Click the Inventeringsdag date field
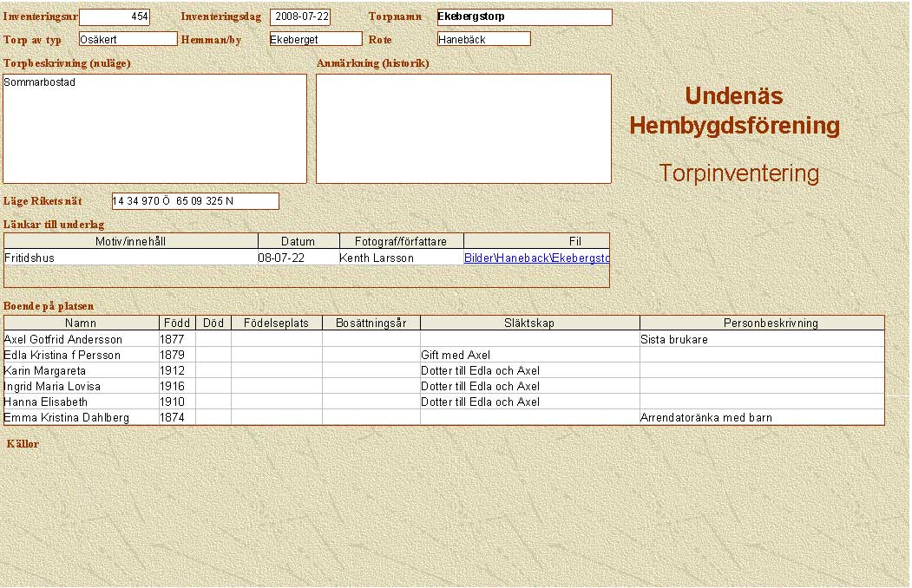 300,17
